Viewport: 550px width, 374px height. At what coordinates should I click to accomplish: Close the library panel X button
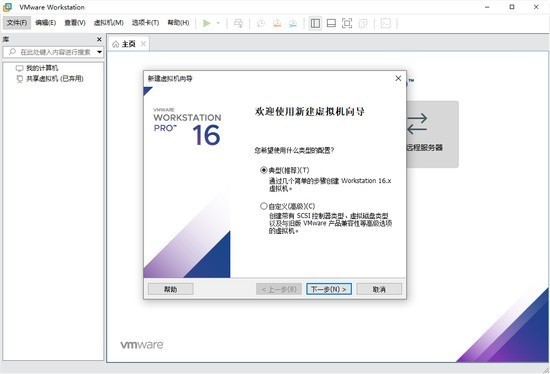click(x=99, y=39)
